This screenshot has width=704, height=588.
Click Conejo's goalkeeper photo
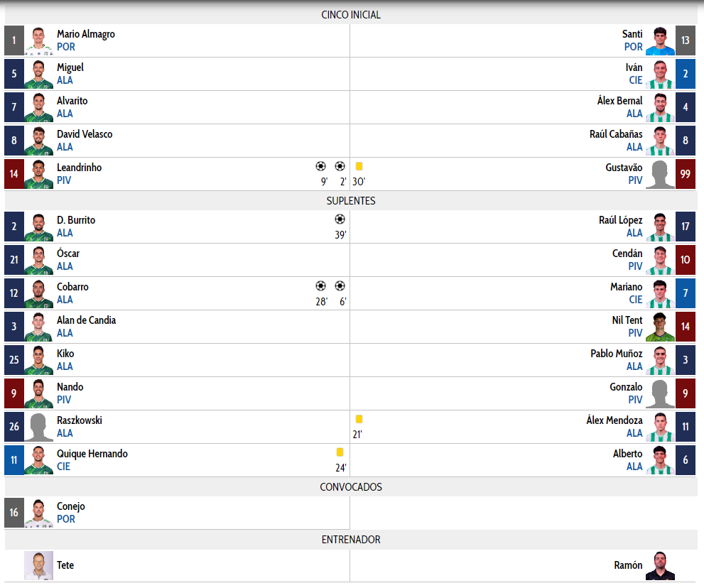pos(38,513)
